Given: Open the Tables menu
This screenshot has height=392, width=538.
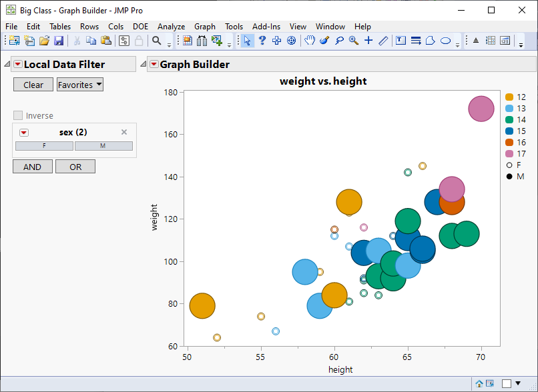Looking at the screenshot, I should coord(60,27).
